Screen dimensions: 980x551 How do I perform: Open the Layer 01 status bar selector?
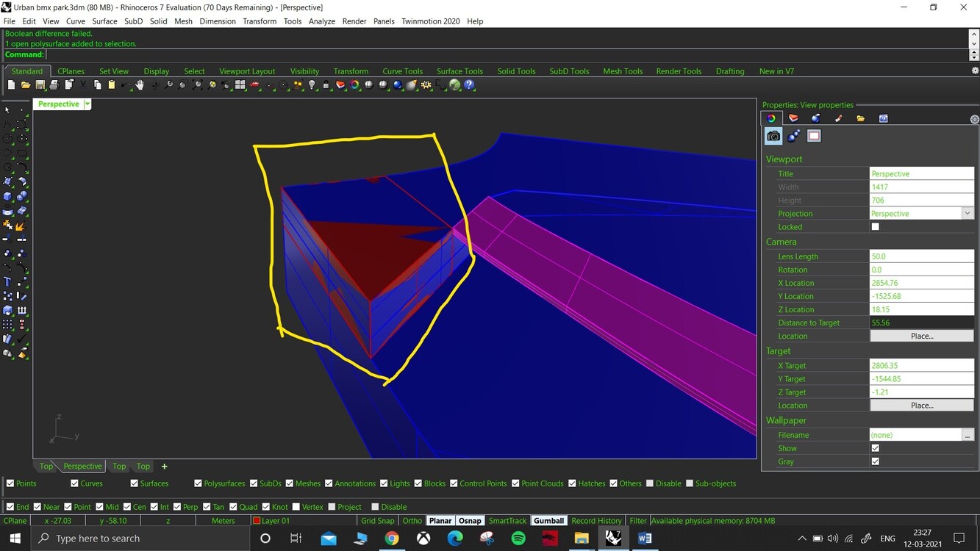(276, 521)
